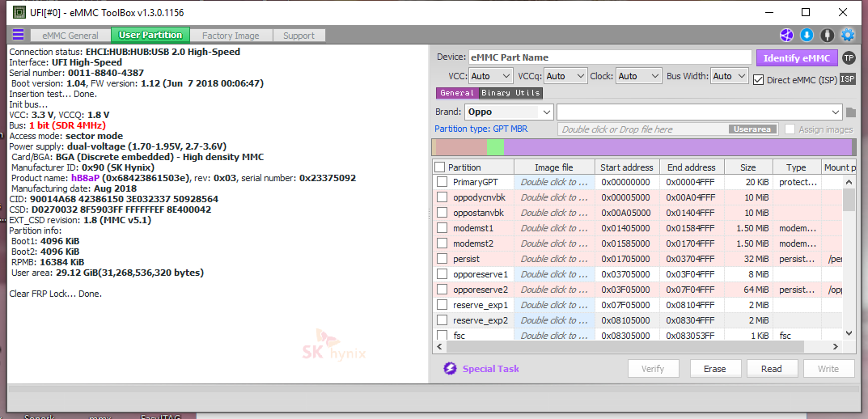Click the eMMC ToolBox title bar app icon
This screenshot has width=868, height=419.
pyautogui.click(x=19, y=11)
